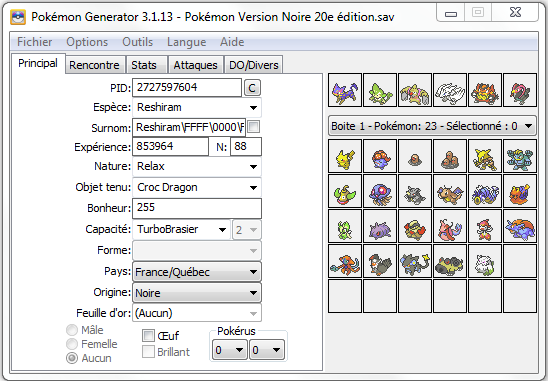Select Machamp sprite in the box

pos(520,156)
